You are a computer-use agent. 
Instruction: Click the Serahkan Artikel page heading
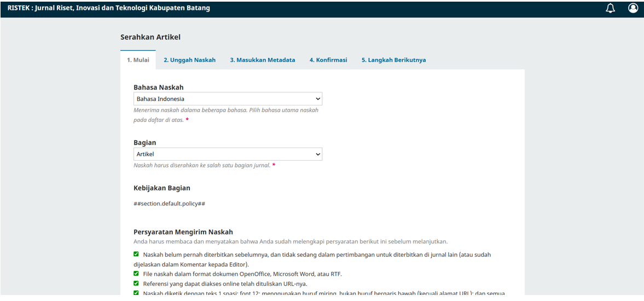[x=150, y=37]
